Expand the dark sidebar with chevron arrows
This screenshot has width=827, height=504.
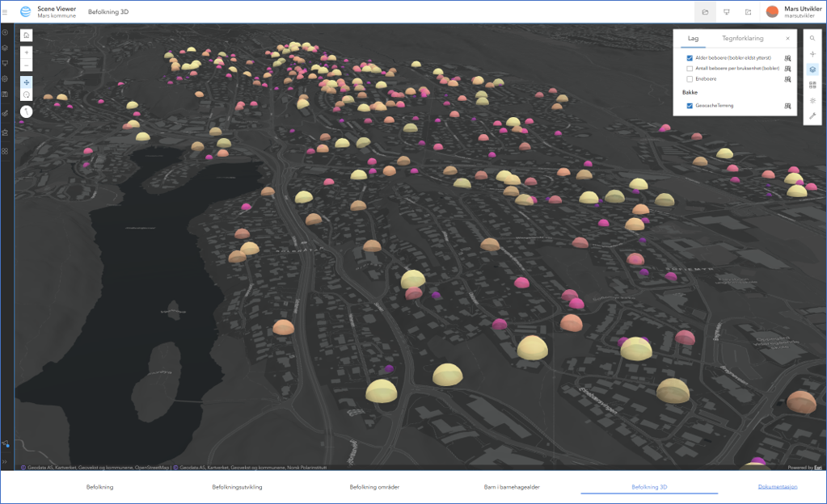point(6,462)
